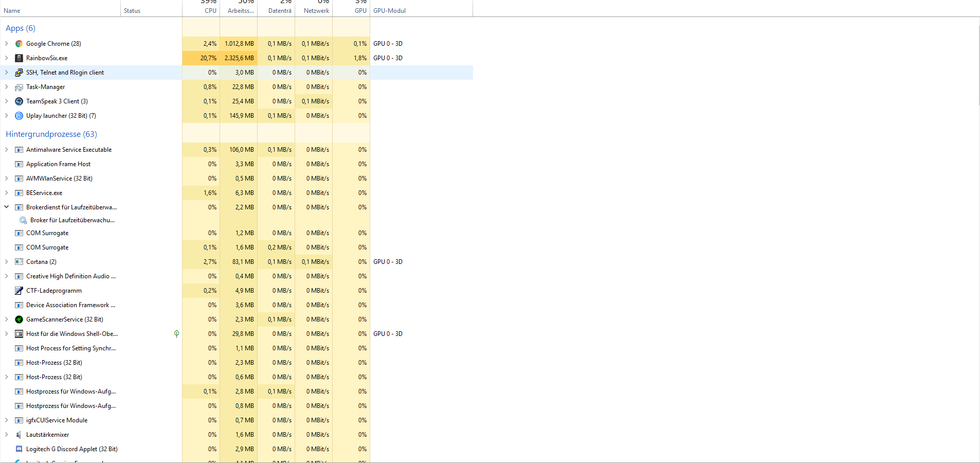Click the Uplay launcher icon
980x463 pixels.
(x=19, y=116)
